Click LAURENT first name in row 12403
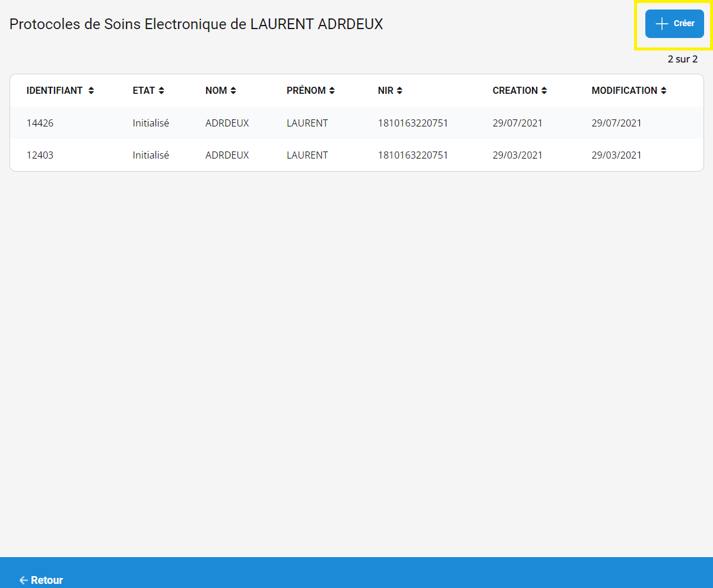 coord(308,155)
